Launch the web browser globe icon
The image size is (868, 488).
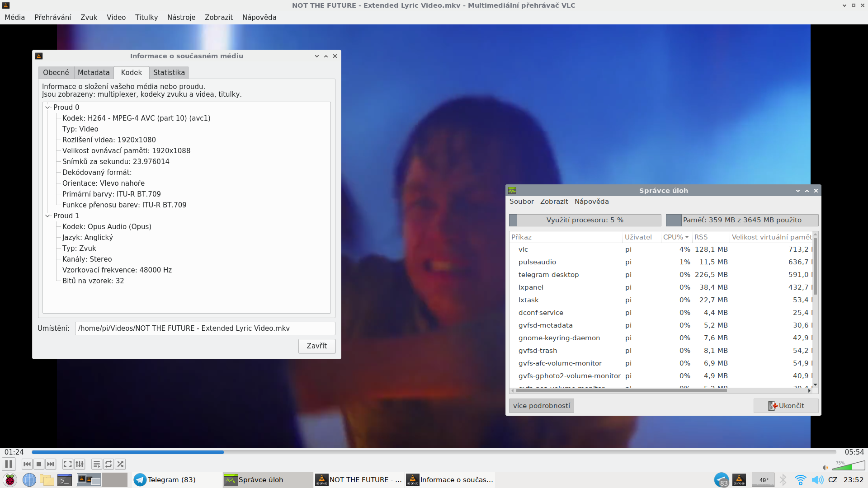(x=29, y=480)
